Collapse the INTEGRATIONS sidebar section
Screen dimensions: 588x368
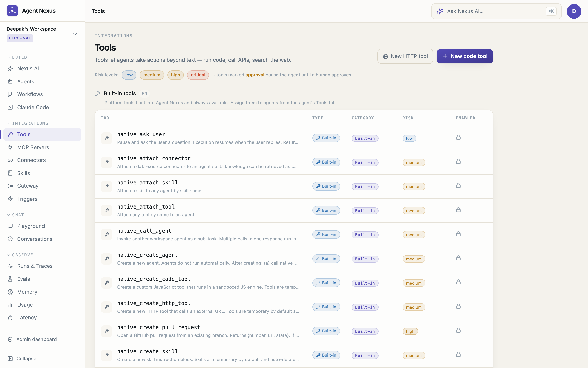pyautogui.click(x=27, y=123)
